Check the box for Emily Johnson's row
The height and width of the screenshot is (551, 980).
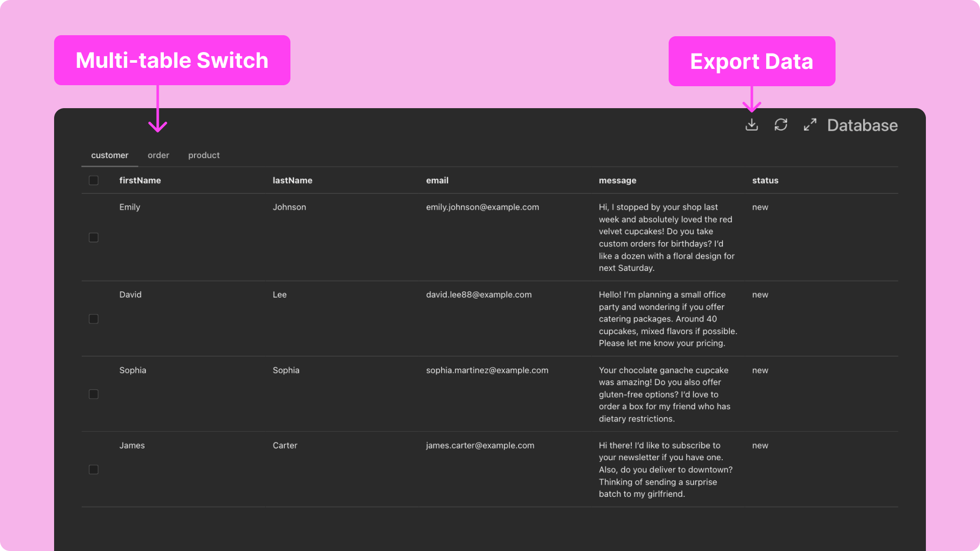pyautogui.click(x=93, y=238)
